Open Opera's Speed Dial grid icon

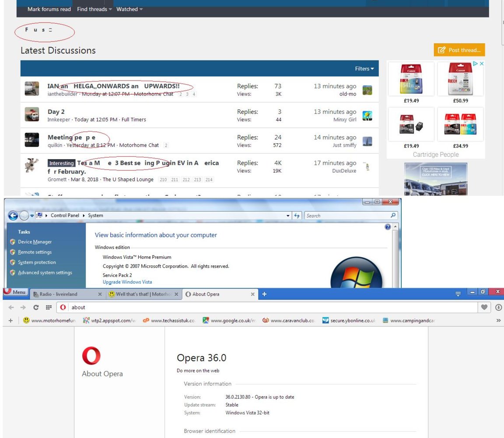(x=49, y=307)
